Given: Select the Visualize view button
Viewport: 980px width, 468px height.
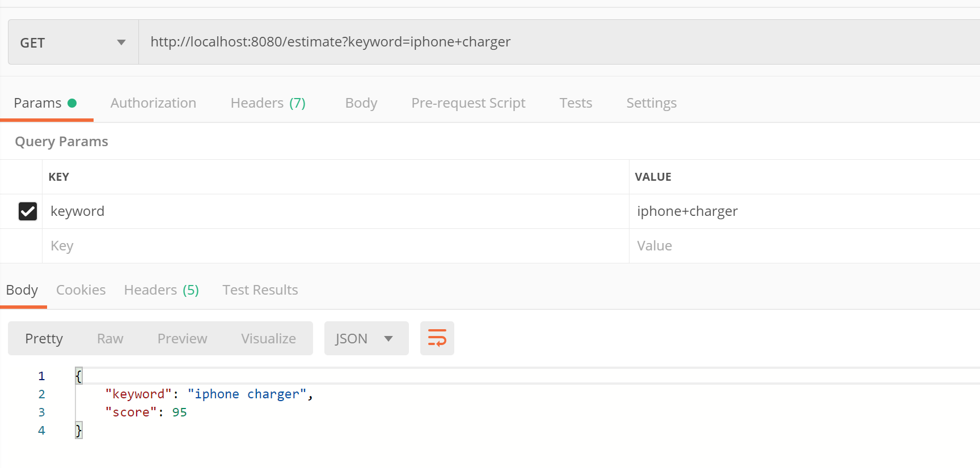Looking at the screenshot, I should pos(268,338).
